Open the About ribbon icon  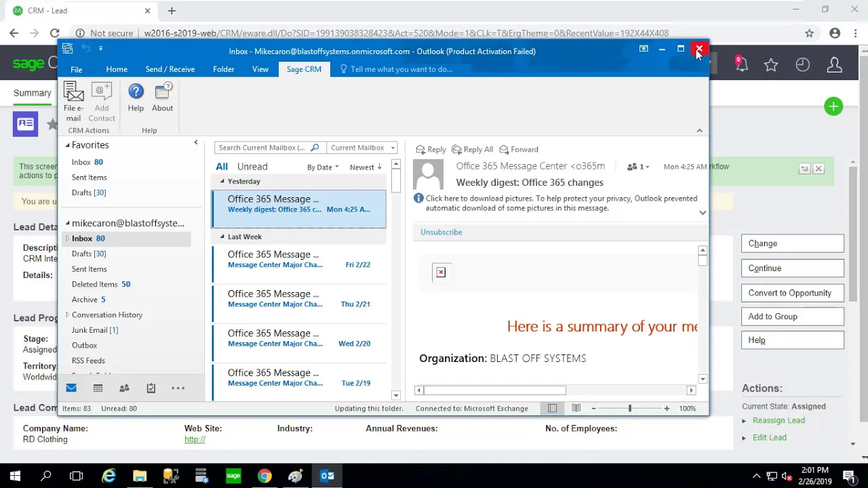[163, 98]
